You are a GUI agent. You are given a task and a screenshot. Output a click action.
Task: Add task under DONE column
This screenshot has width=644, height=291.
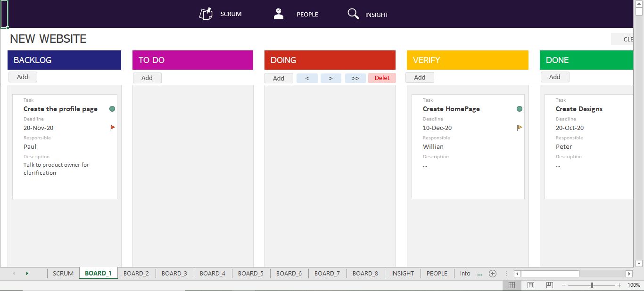click(555, 77)
